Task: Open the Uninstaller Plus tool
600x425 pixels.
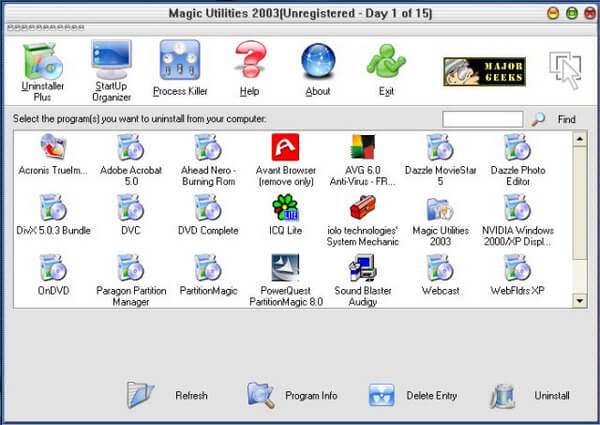Action: click(42, 72)
